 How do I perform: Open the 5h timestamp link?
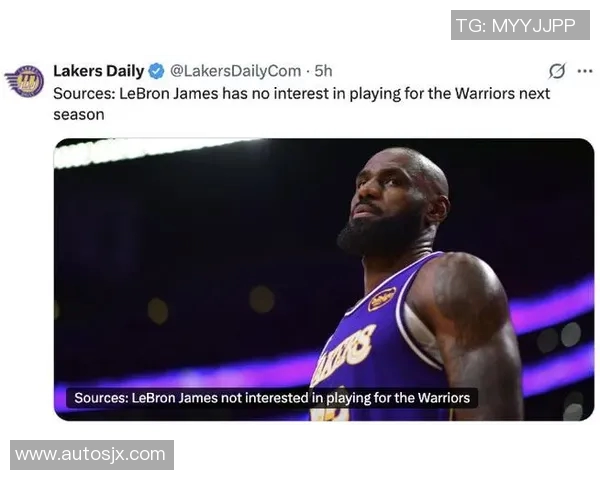click(x=323, y=71)
